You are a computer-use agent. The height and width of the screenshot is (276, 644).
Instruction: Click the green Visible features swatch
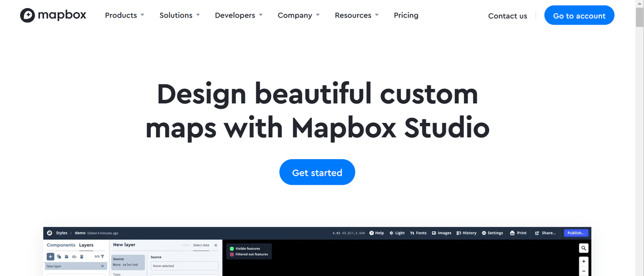point(231,249)
